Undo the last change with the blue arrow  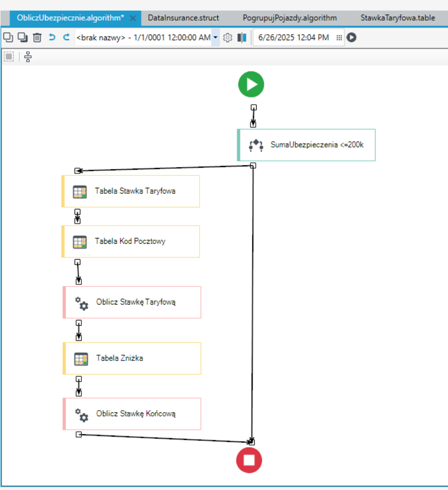point(52,38)
